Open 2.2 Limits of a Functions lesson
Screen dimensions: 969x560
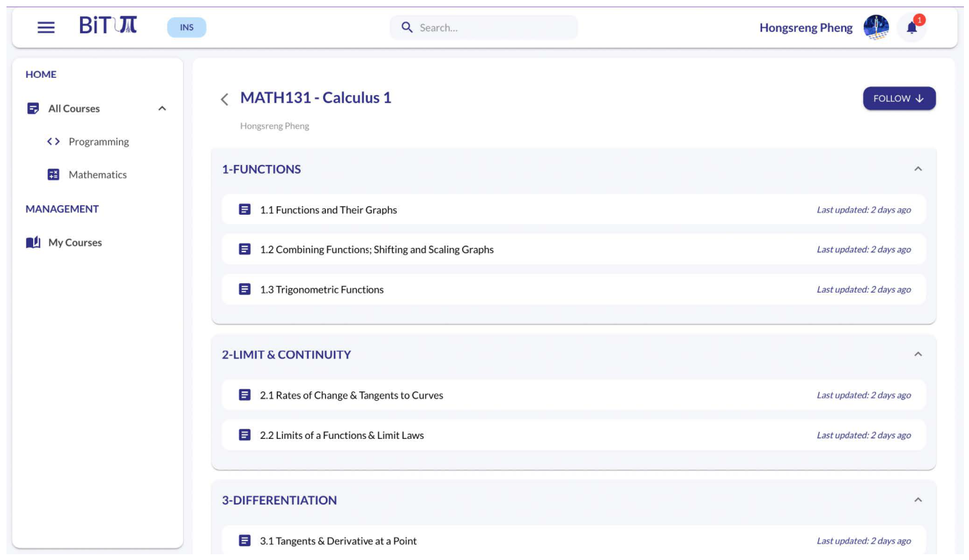tap(574, 435)
